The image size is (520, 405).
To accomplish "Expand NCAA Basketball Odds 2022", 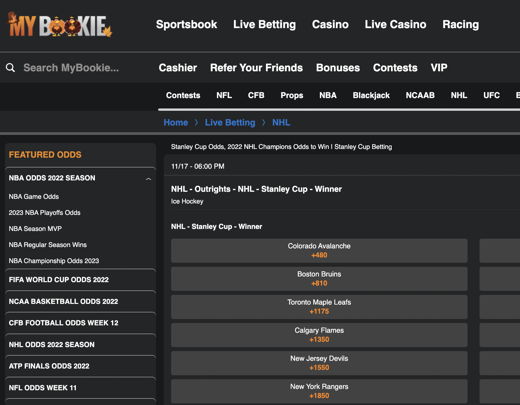I will click(x=80, y=301).
